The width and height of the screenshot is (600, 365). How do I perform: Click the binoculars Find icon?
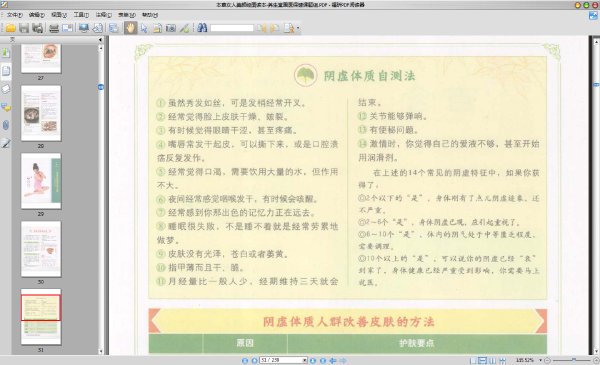point(202,28)
